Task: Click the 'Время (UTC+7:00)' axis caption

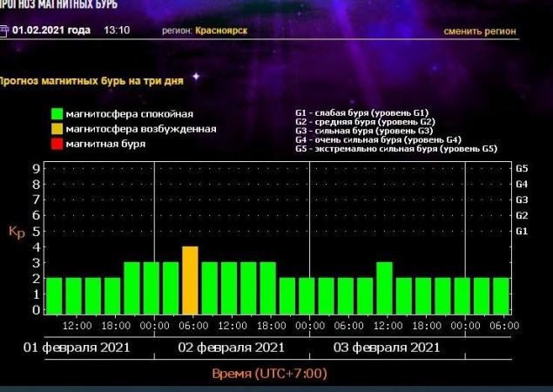Action: 269,373
